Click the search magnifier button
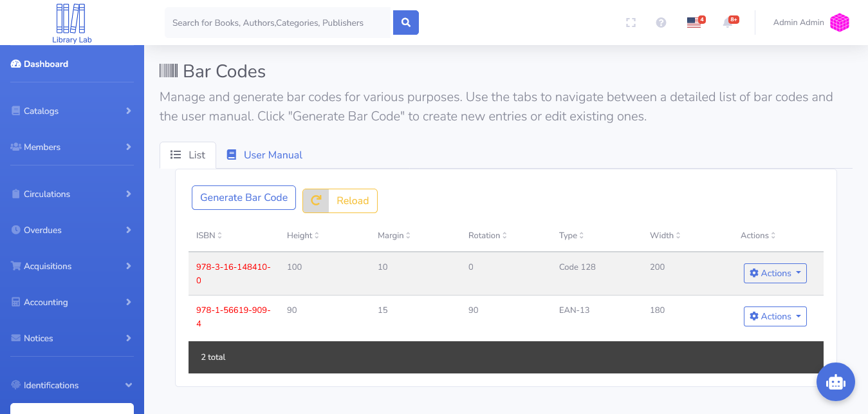868x414 pixels. [405, 22]
